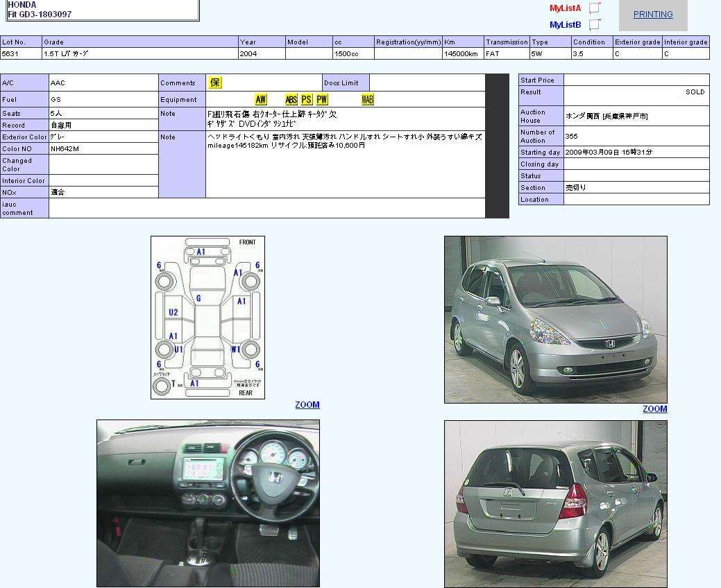The image size is (721, 588).
Task: Select the GS fuel value
Action: tap(56, 99)
